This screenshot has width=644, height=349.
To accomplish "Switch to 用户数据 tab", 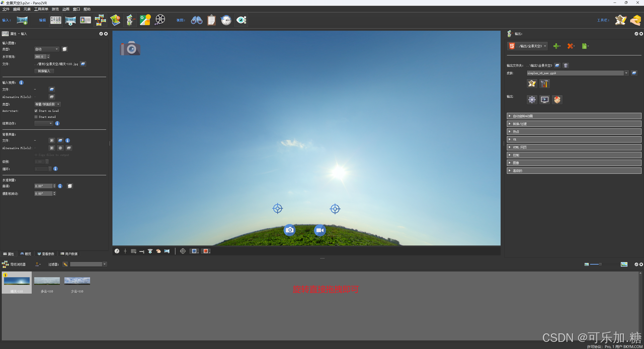I will (69, 254).
